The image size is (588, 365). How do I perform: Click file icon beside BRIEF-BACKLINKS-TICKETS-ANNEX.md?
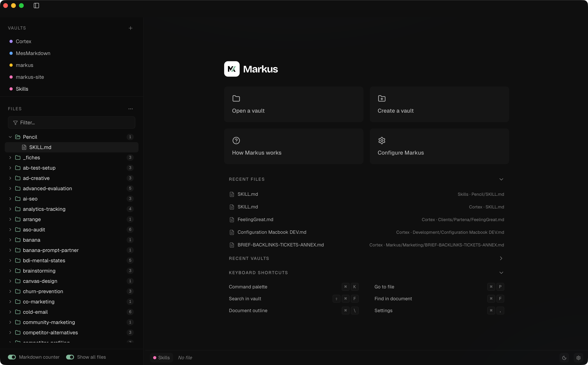coord(232,245)
